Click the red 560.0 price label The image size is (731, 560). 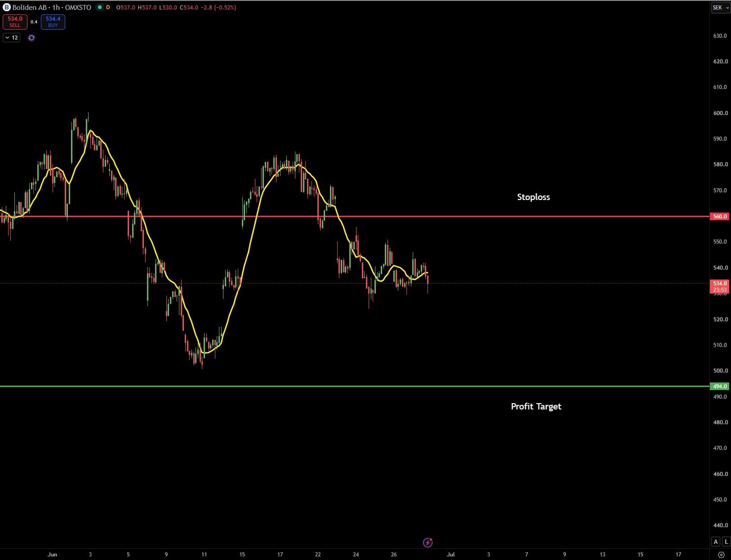click(720, 217)
